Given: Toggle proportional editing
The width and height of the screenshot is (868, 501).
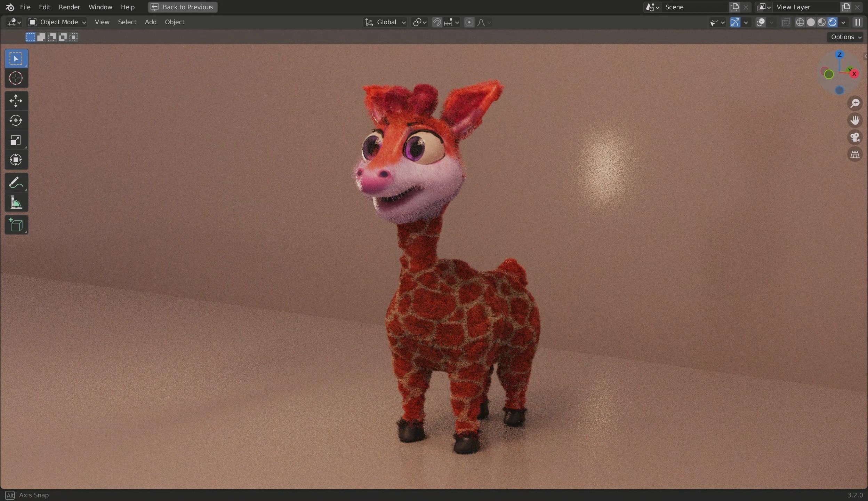Looking at the screenshot, I should [x=469, y=22].
